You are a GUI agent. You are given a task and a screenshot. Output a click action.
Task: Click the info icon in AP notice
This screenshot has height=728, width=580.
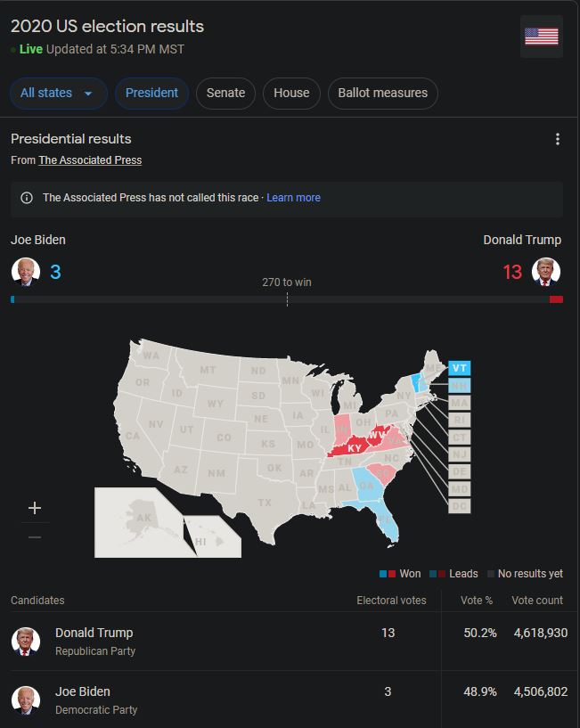coord(27,198)
